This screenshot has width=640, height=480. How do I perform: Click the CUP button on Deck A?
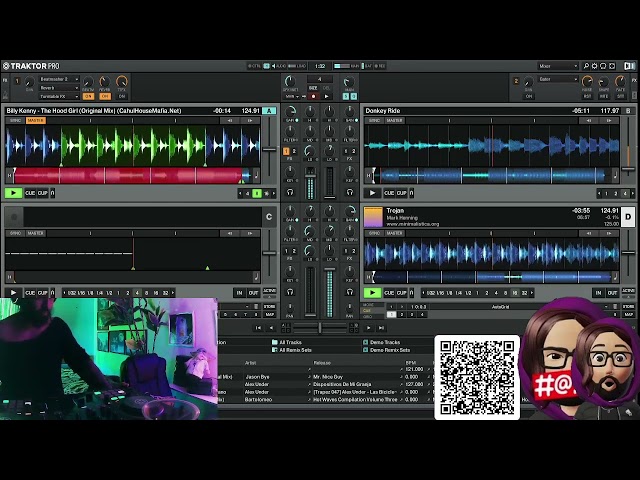coord(42,193)
